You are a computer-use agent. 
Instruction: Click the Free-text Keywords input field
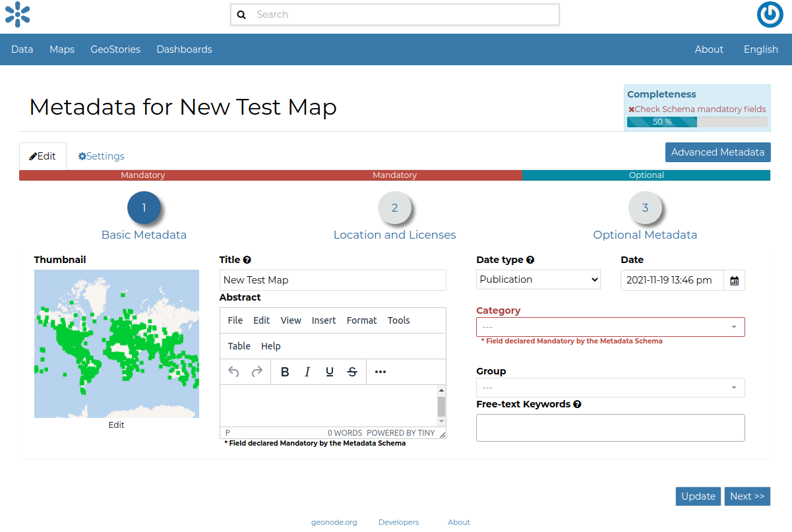tap(609, 427)
